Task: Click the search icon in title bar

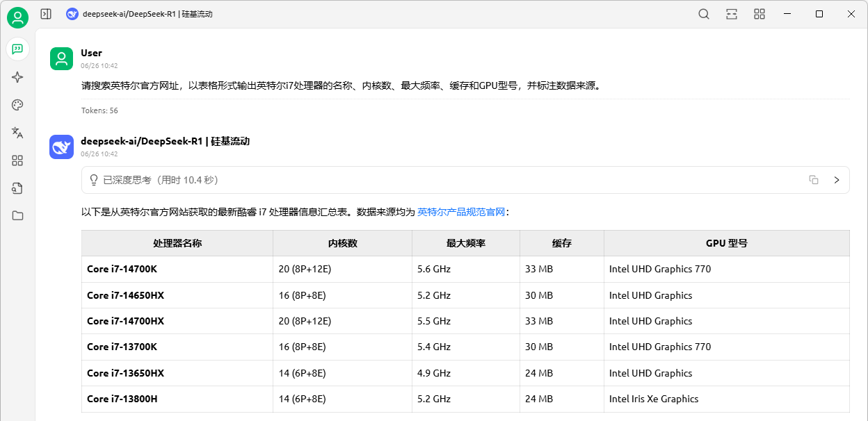Action: click(x=704, y=14)
